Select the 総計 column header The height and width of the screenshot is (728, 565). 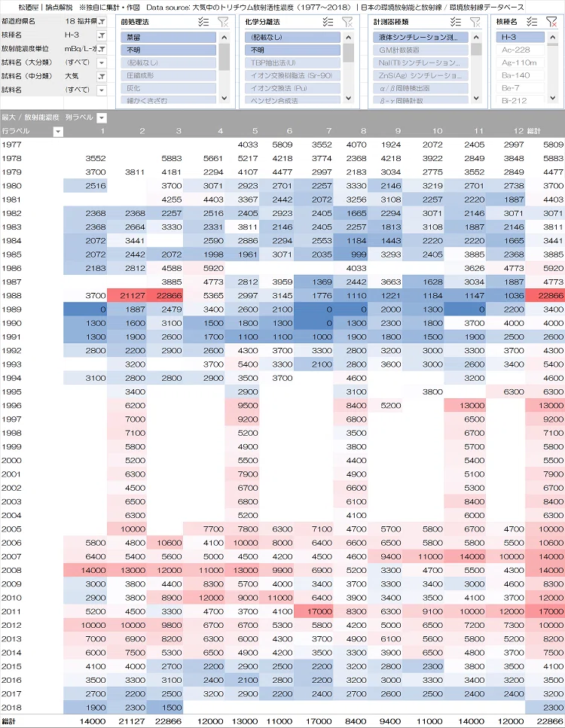click(533, 131)
